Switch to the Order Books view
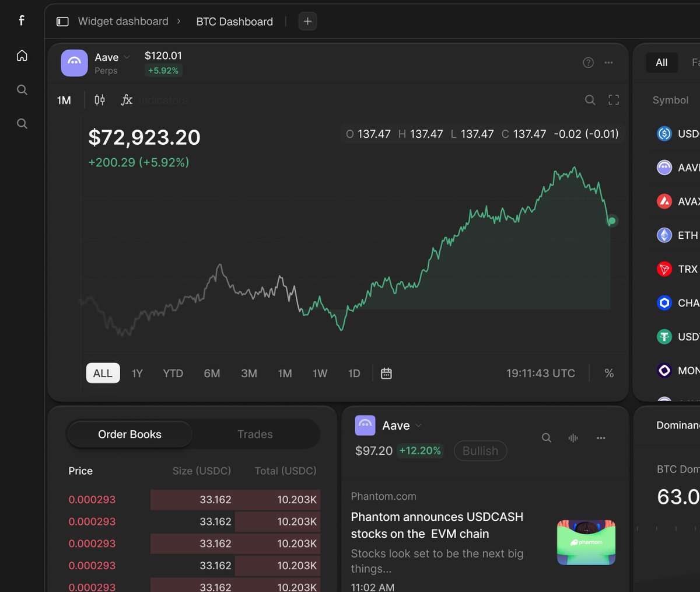 coord(129,434)
